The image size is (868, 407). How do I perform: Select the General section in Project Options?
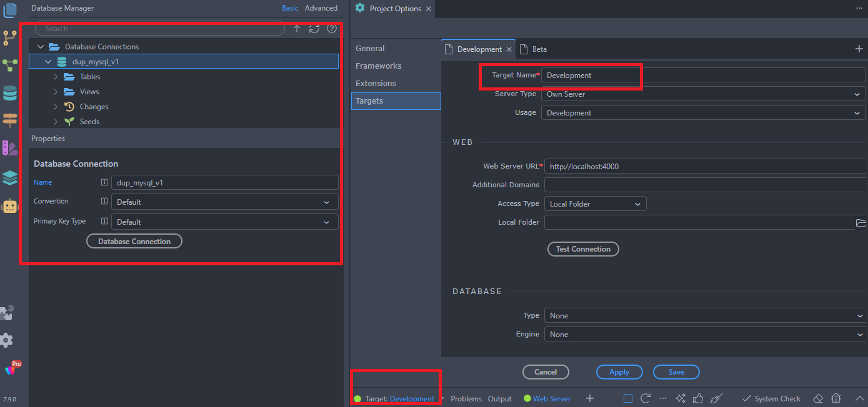396,48
